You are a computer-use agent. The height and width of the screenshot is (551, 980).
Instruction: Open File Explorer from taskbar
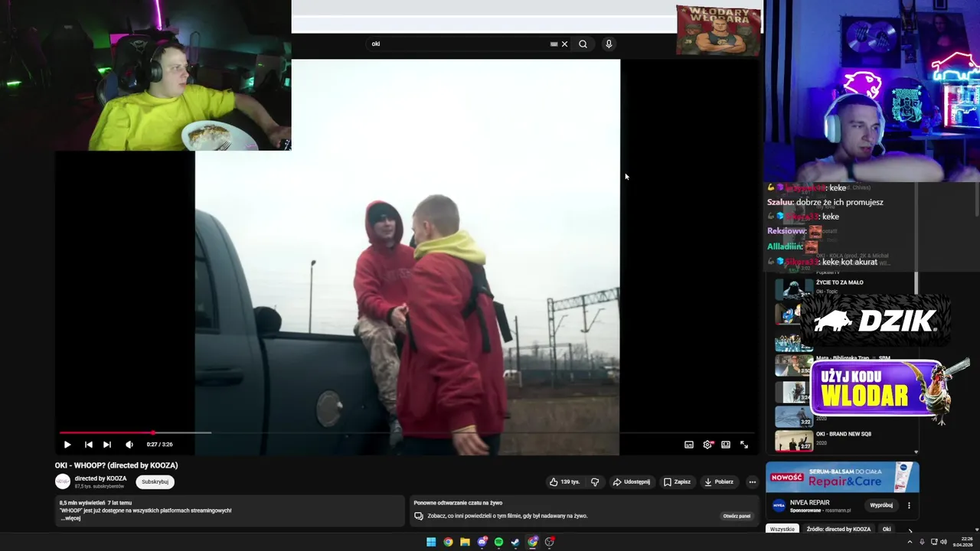pos(465,542)
